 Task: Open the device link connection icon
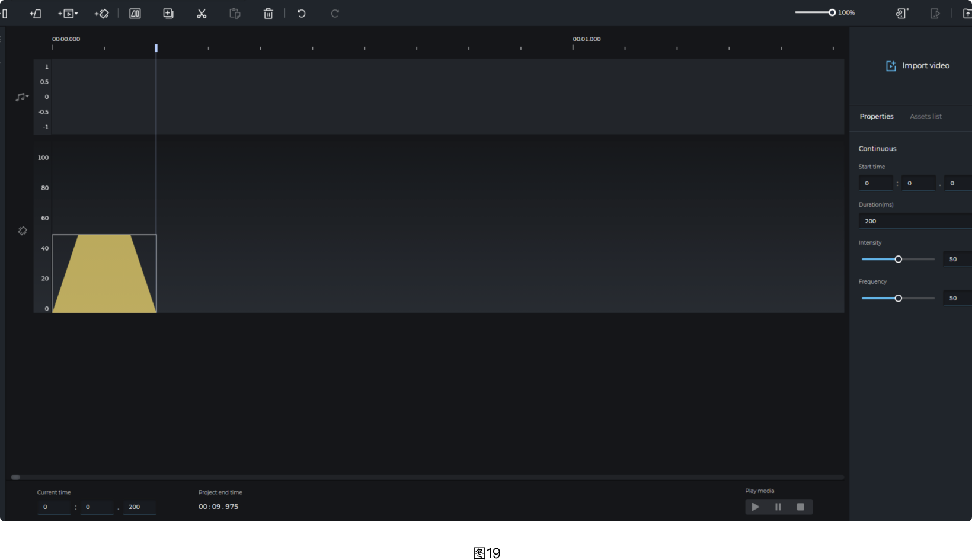pyautogui.click(x=901, y=12)
